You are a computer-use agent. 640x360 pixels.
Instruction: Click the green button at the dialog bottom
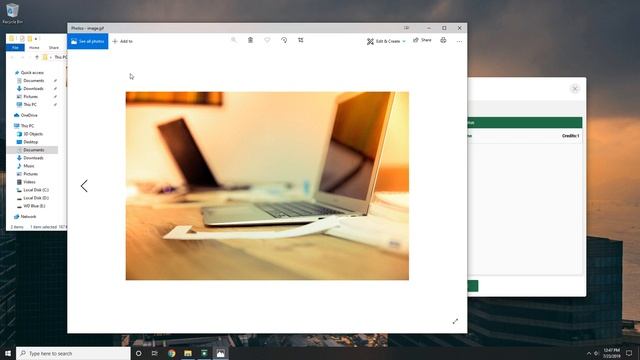pos(473,286)
